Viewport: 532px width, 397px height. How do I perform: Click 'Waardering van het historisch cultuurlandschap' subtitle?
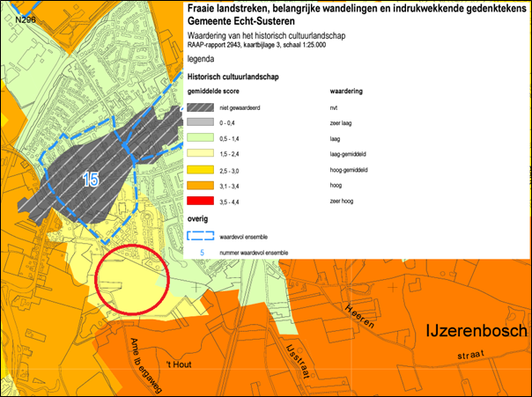(x=266, y=35)
